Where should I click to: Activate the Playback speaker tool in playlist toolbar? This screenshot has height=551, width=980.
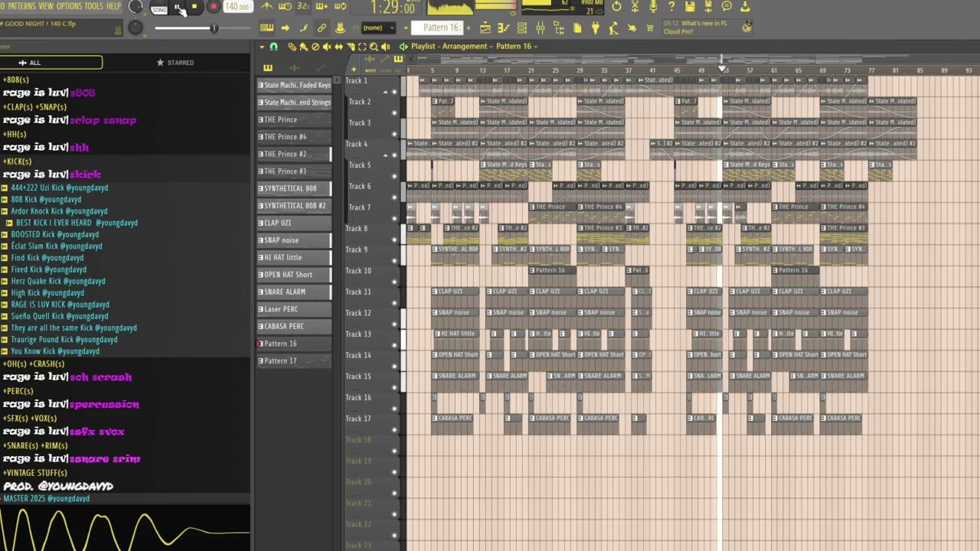(386, 47)
